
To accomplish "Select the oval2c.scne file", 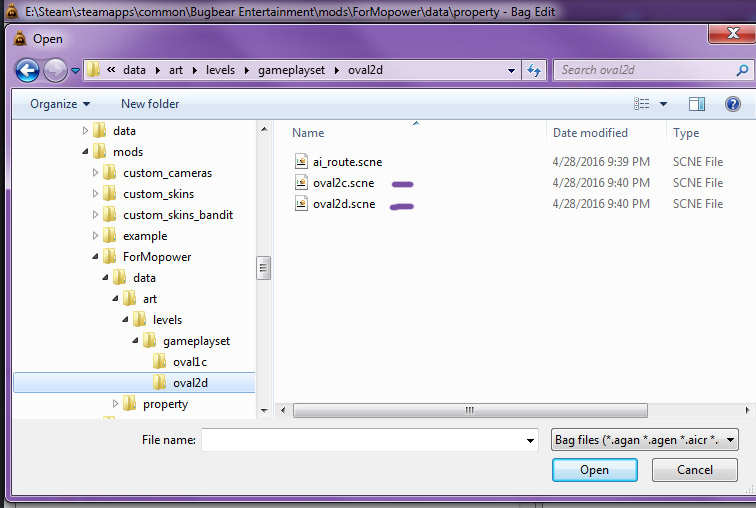I will [x=343, y=183].
